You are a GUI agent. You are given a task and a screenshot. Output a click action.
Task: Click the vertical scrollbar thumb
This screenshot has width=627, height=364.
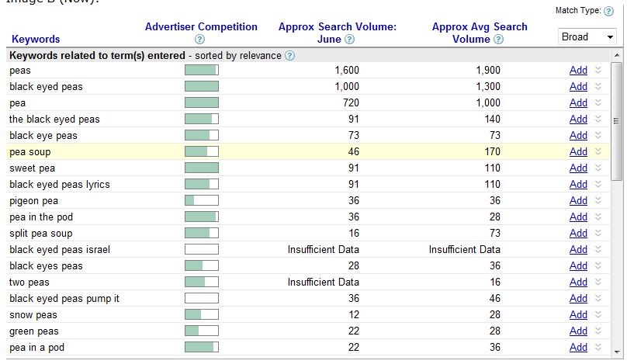617,121
